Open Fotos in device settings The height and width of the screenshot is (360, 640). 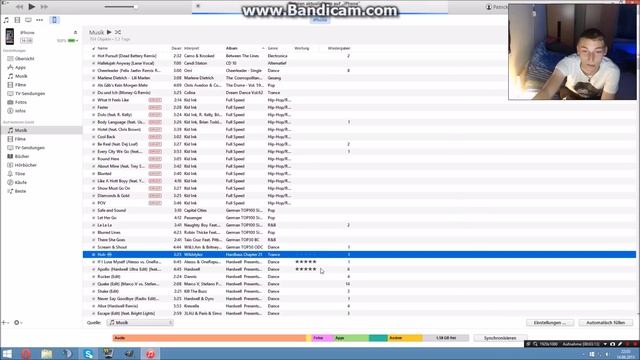21,102
